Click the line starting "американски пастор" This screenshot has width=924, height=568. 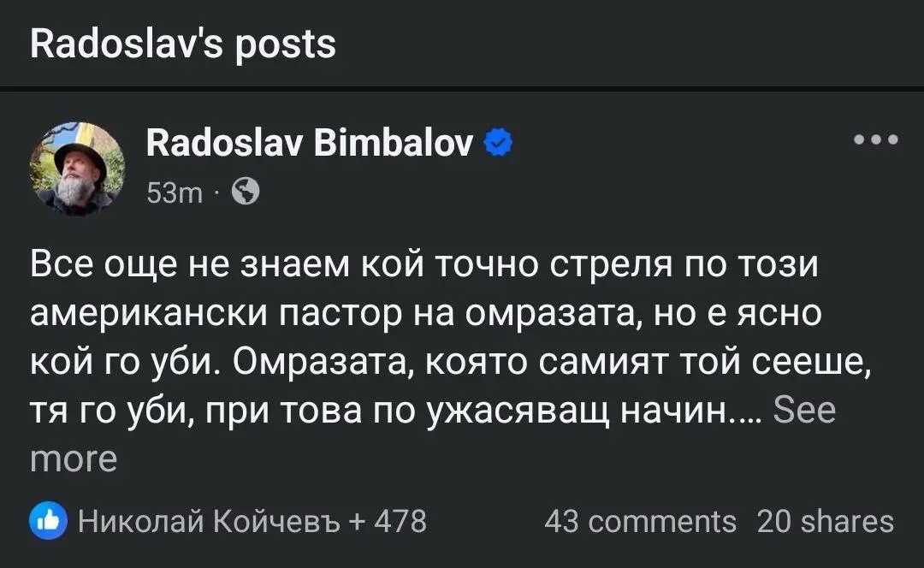[x=424, y=314]
